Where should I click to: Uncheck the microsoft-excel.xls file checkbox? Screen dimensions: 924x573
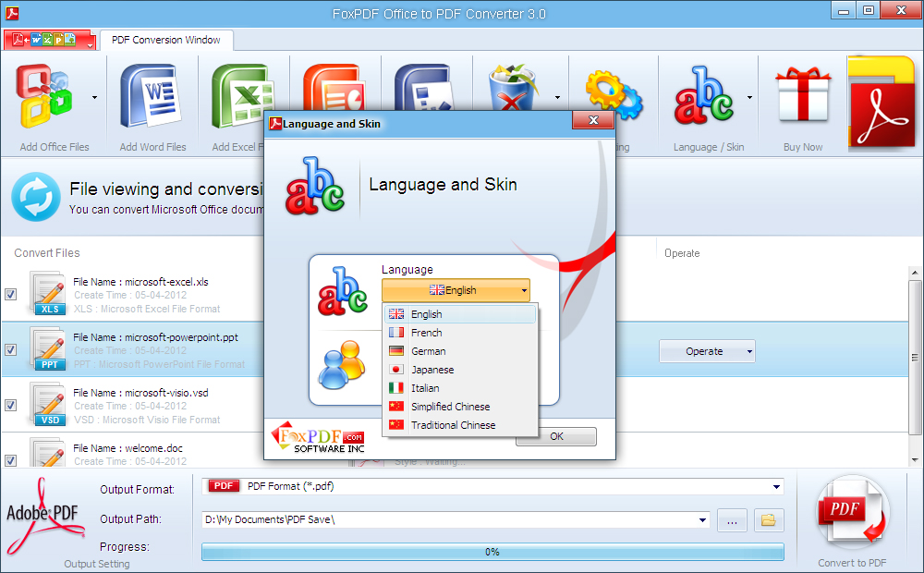[x=10, y=294]
